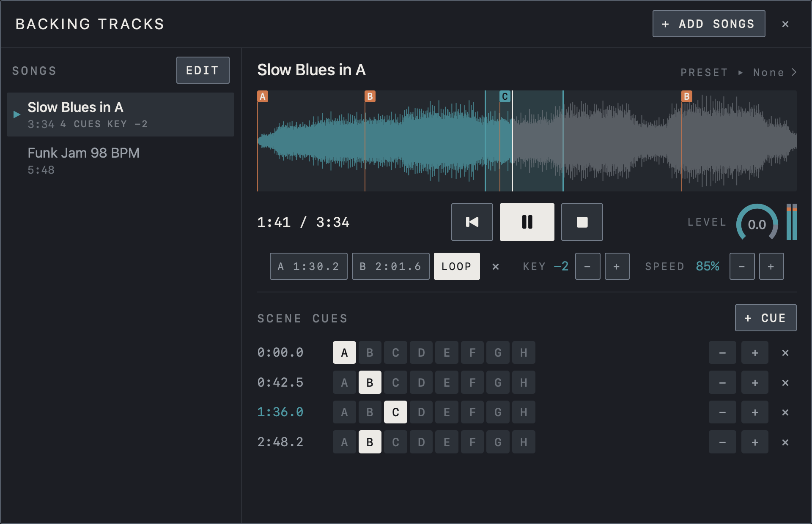Raise the key by one semitone
Viewport: 812px width, 524px height.
(617, 266)
